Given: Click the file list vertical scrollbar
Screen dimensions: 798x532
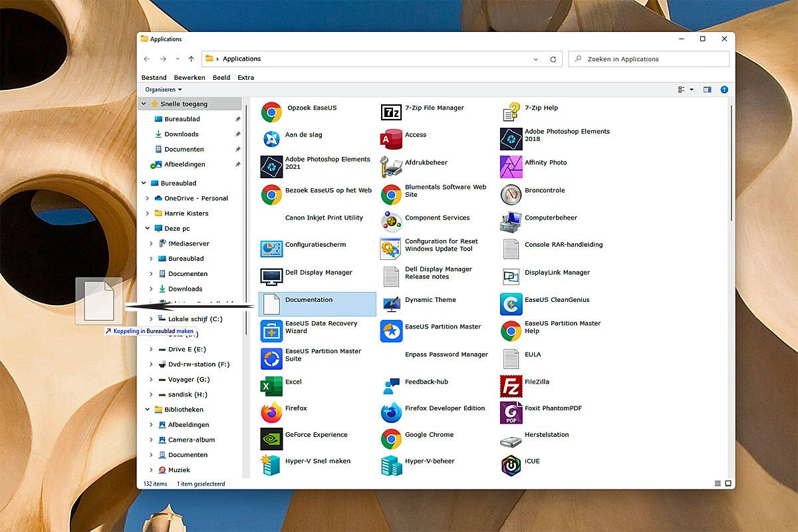Looking at the screenshot, I should 731,163.
